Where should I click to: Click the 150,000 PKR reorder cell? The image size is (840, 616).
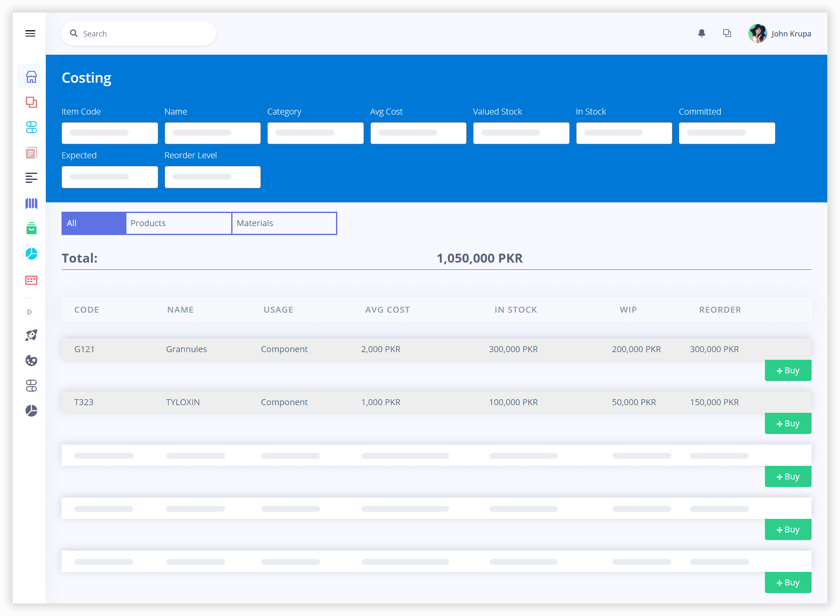coord(714,402)
